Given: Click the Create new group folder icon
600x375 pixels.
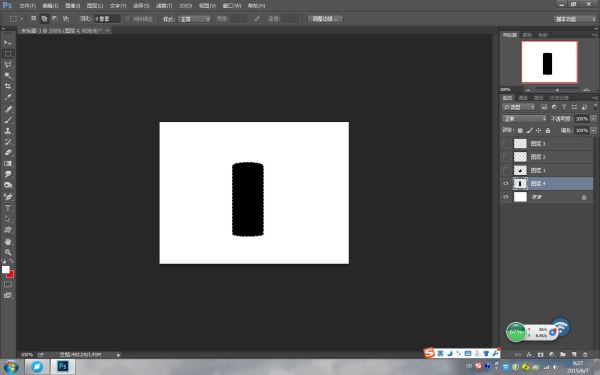Looking at the screenshot, I should click(562, 355).
